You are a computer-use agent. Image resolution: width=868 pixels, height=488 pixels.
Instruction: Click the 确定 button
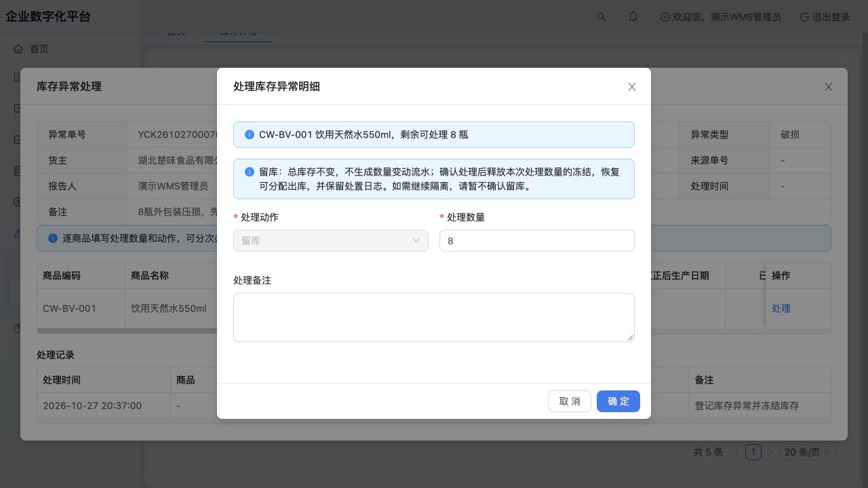[618, 401]
